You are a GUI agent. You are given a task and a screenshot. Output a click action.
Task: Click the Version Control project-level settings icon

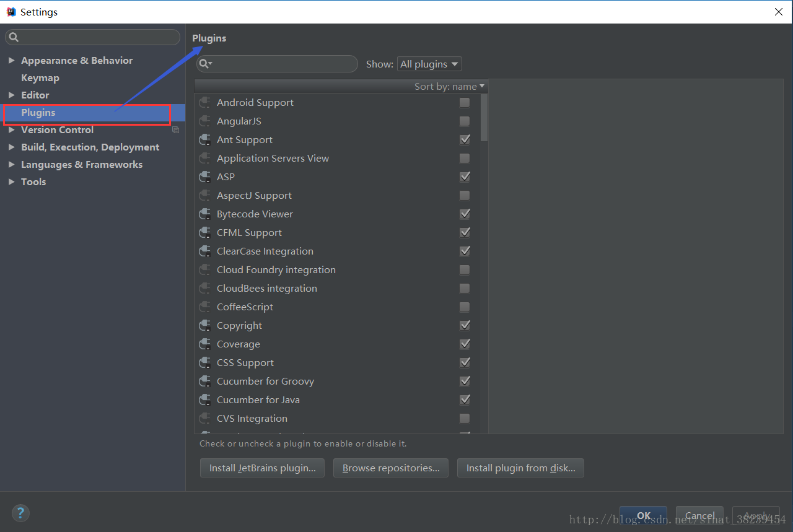click(x=175, y=130)
